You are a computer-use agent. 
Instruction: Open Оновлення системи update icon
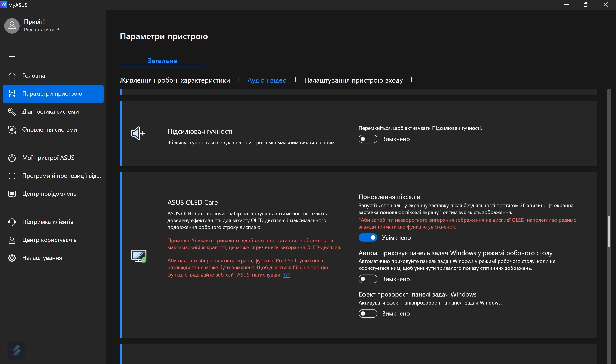coord(12,130)
